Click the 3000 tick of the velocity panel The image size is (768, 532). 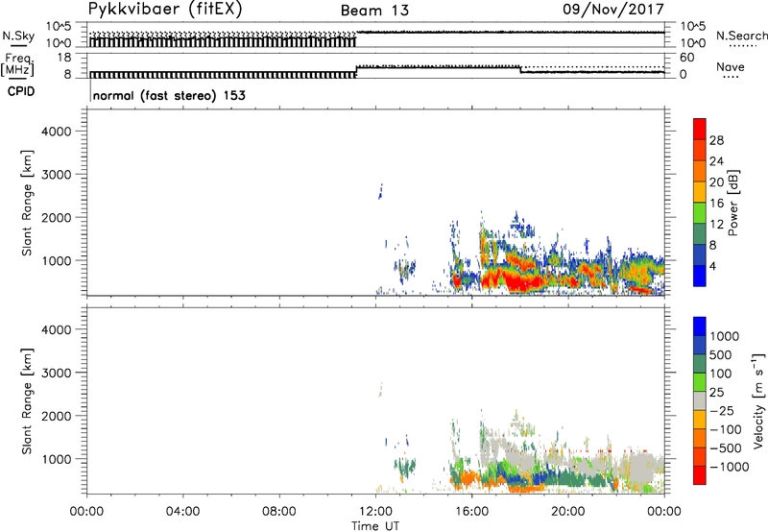coord(56,373)
